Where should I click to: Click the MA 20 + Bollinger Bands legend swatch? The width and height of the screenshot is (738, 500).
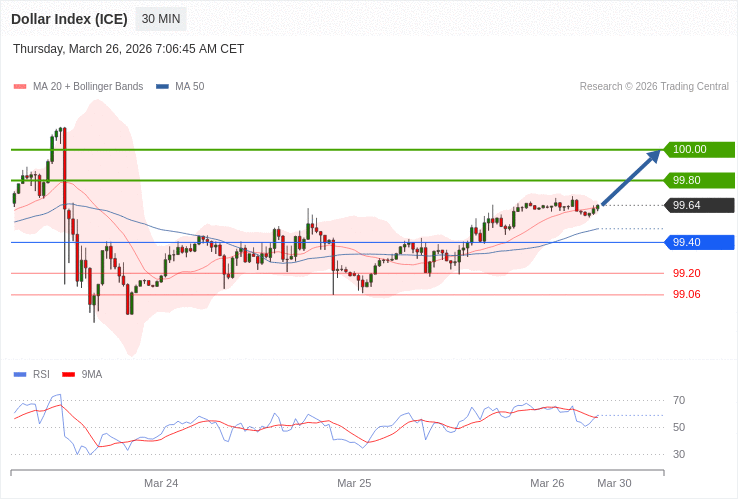20,87
